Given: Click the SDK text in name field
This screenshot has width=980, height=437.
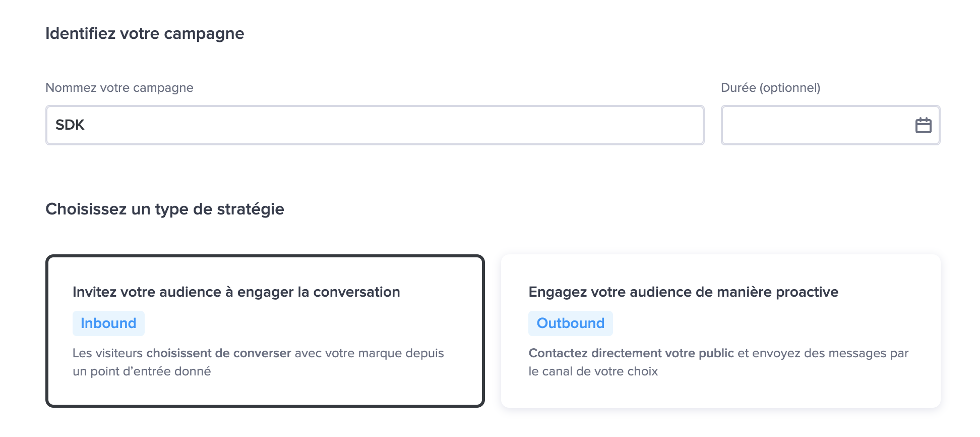Looking at the screenshot, I should point(70,125).
